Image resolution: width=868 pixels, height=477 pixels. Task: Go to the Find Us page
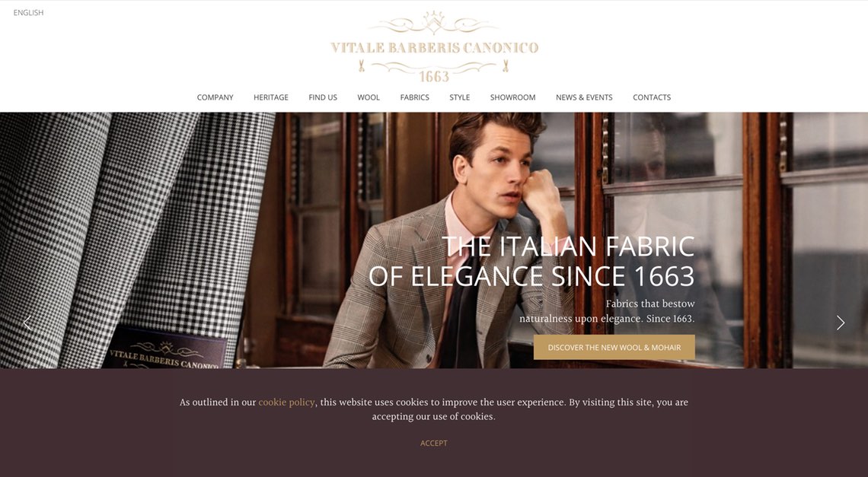pos(323,97)
